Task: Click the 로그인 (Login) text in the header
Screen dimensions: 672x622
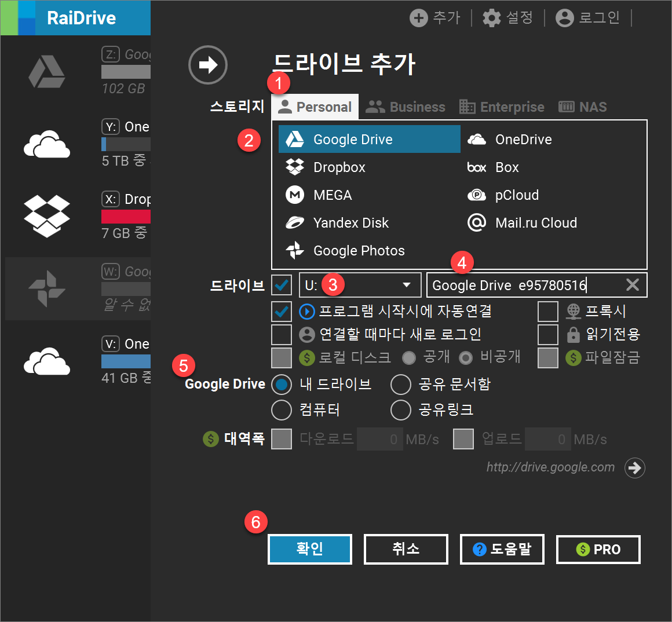Action: [599, 18]
